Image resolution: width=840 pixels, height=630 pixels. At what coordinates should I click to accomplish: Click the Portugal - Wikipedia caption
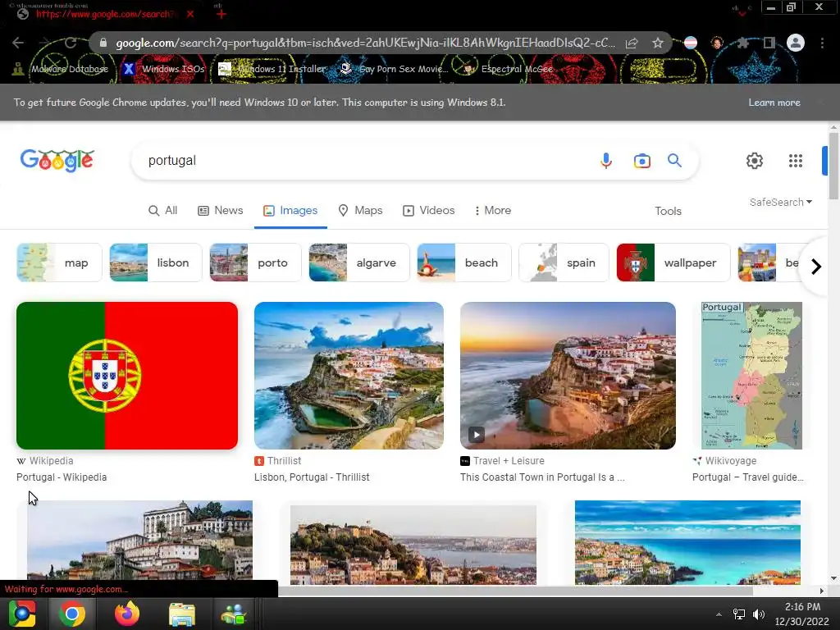pyautogui.click(x=62, y=477)
